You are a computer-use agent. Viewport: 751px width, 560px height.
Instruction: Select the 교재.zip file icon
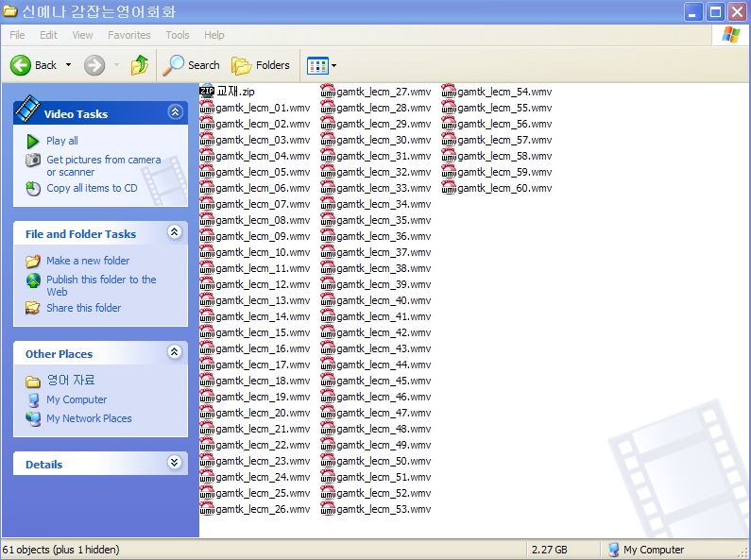[x=207, y=91]
